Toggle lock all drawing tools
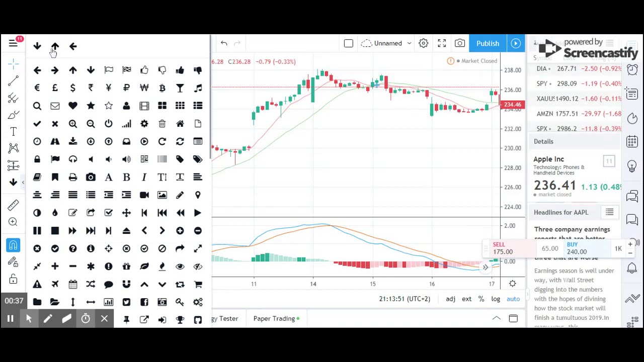 point(13,279)
